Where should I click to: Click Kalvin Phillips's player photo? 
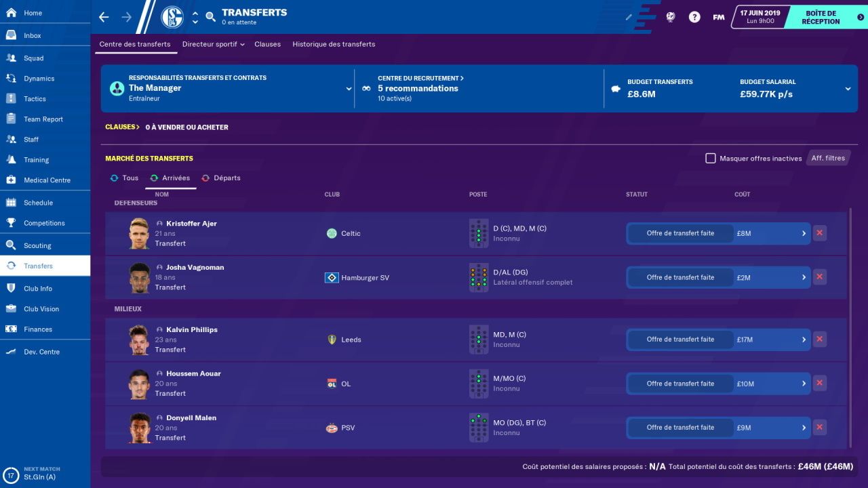pos(139,340)
